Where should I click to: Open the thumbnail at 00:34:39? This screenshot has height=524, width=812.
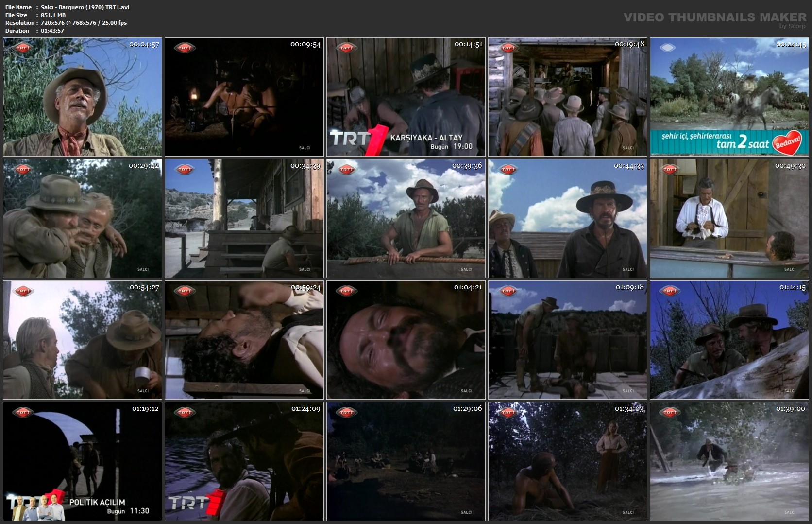coord(244,218)
